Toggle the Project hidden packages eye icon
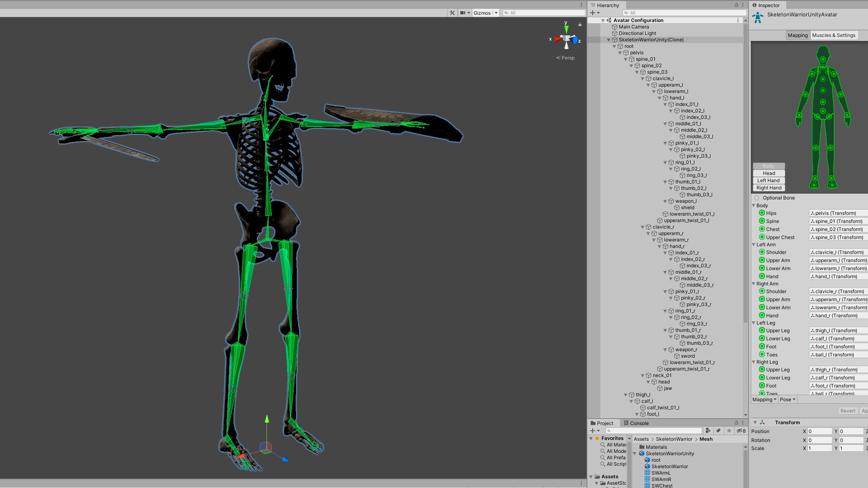This screenshot has width=868, height=488. coord(741,431)
